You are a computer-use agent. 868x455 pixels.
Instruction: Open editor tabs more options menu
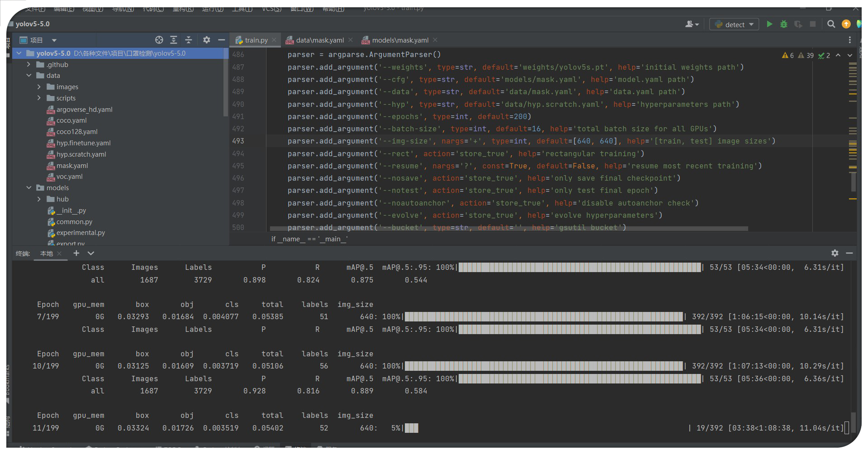click(849, 40)
